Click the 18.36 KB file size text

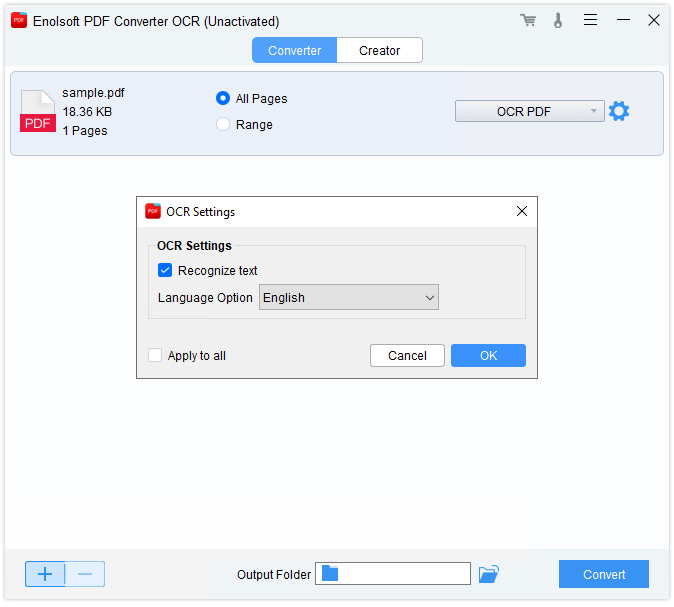[87, 112]
